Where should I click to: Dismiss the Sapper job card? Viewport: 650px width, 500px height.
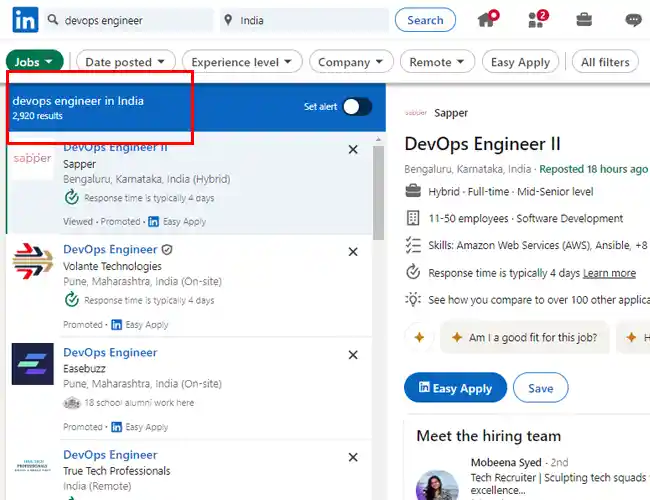(x=353, y=150)
